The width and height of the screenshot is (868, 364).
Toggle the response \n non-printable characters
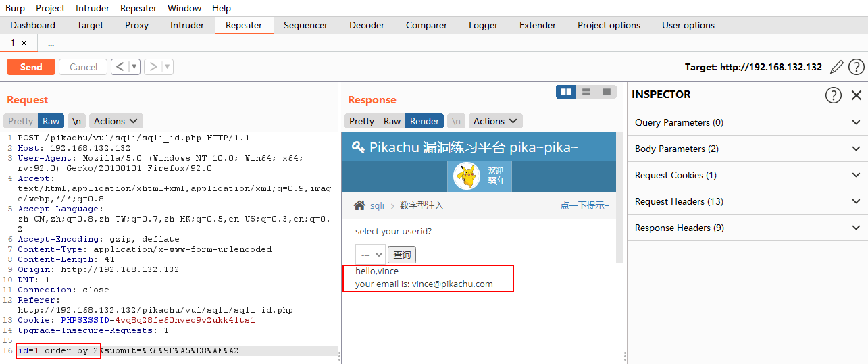[456, 121]
